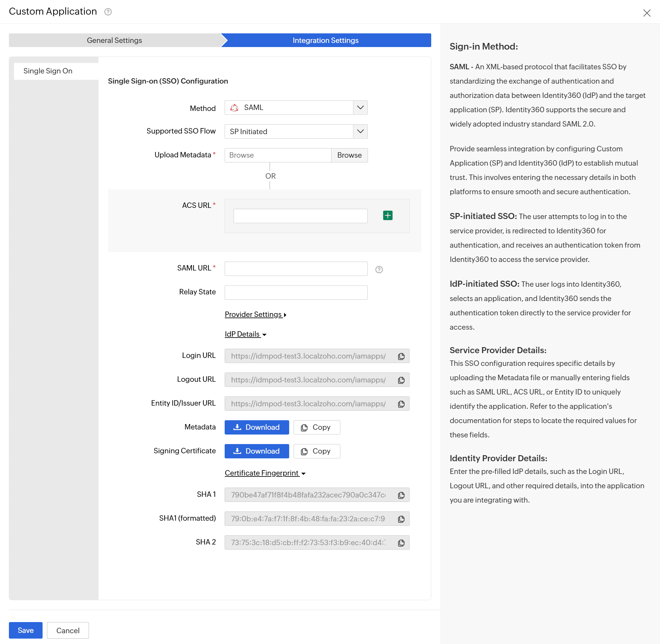
Task: Copy the Signing Certificate
Action: point(316,451)
